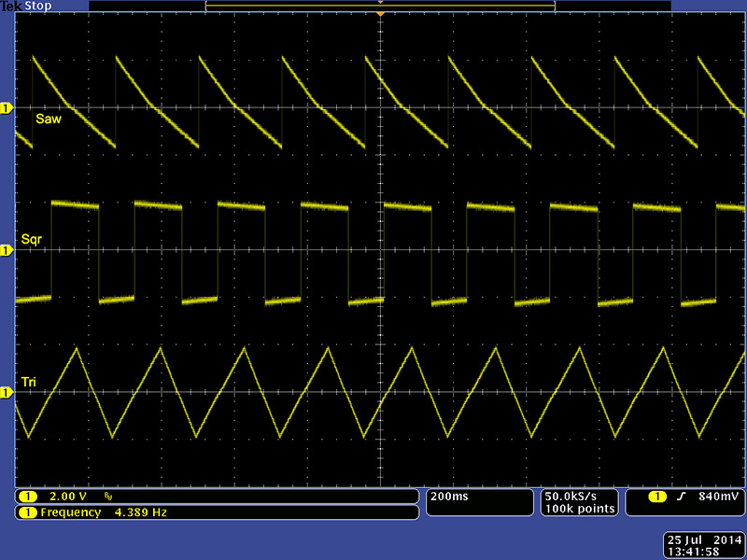Select the 'Saw' waveform label

click(x=49, y=119)
